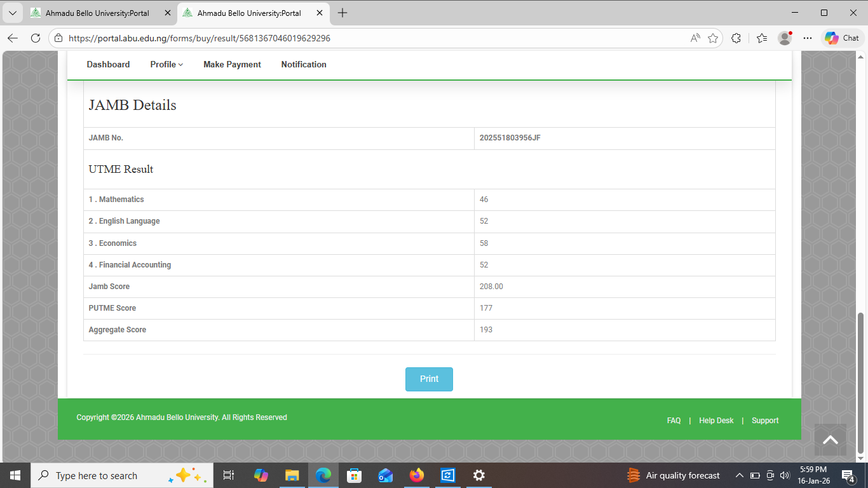Go to the Dashboard menu item
The image size is (868, 488).
(x=108, y=64)
